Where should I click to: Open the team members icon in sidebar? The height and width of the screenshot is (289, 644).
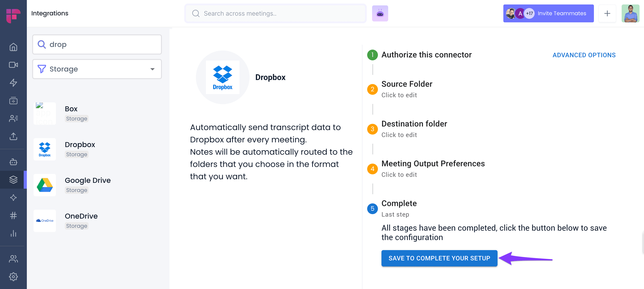point(13,259)
